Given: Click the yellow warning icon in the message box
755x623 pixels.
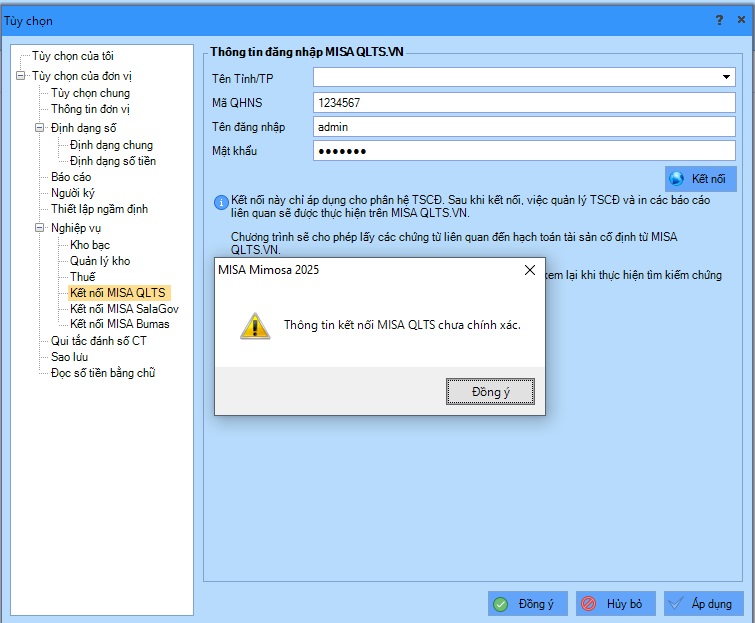Looking at the screenshot, I should click(x=255, y=326).
